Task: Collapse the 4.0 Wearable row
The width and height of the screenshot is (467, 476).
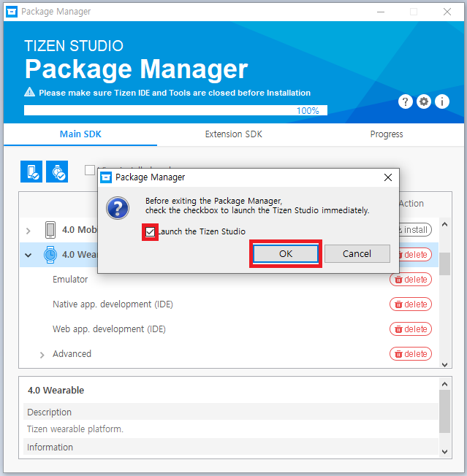Action: (29, 256)
